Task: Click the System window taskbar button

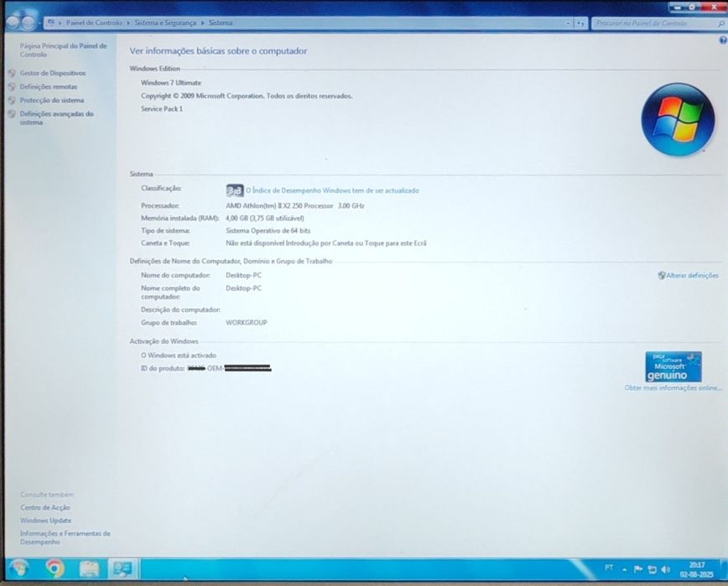Action: [122, 568]
